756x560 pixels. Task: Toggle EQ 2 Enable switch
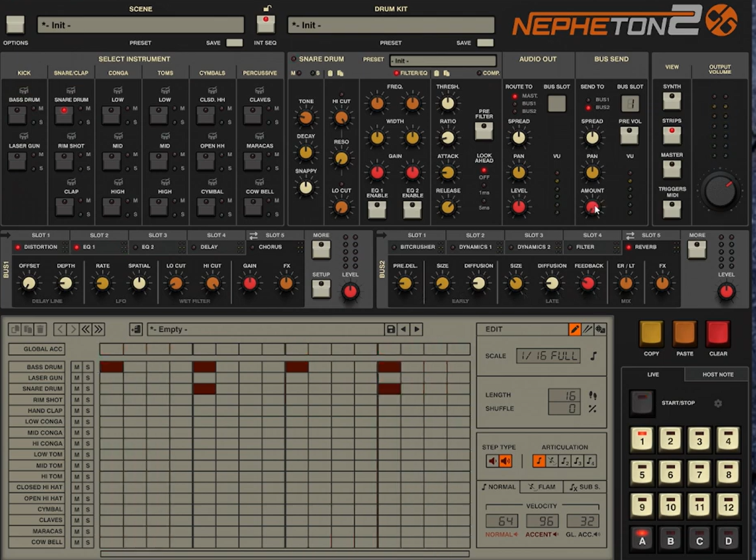[x=412, y=210]
